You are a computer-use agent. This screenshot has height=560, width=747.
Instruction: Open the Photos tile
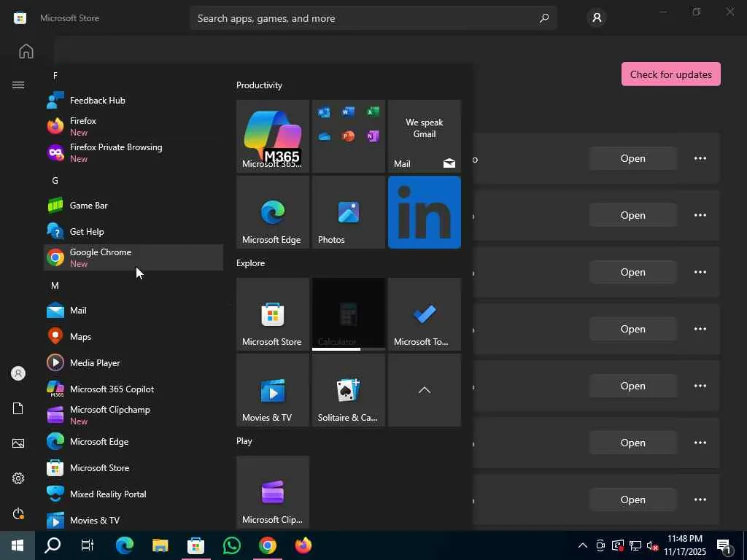pyautogui.click(x=348, y=212)
